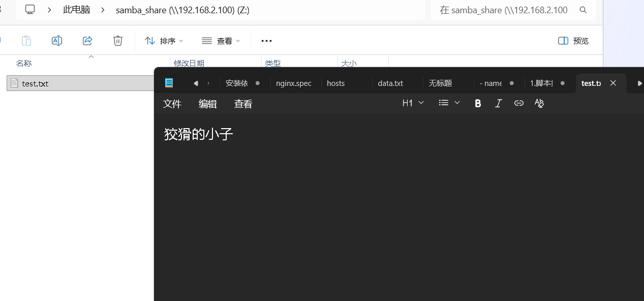The height and width of the screenshot is (301, 644).
Task: Insert a hyperlink in the document
Action: click(x=518, y=103)
